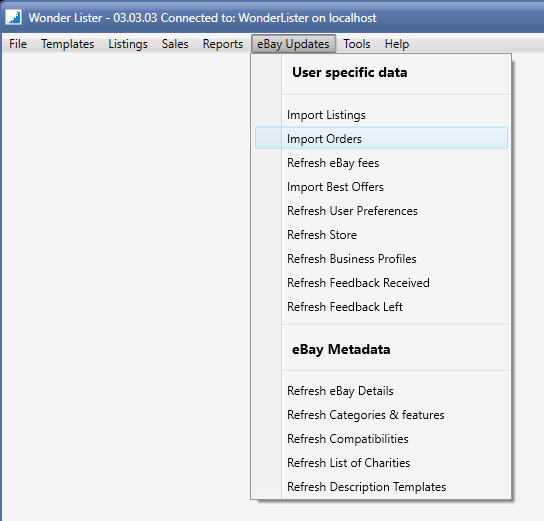Choose Import Best Offers
Viewport: 544px width, 521px height.
[x=381, y=187]
